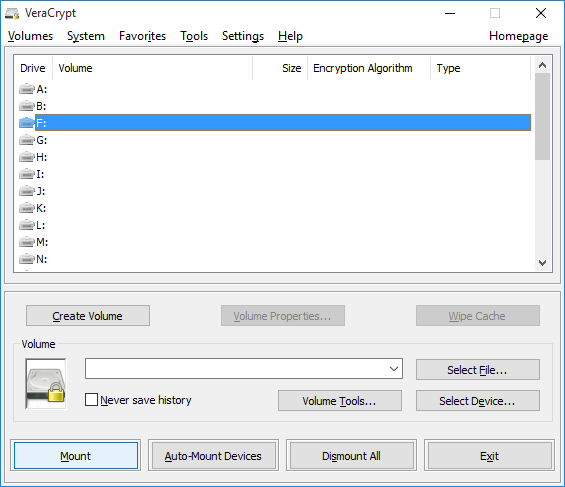Click the drive icon beside A:
The image size is (565, 487).
coord(27,89)
